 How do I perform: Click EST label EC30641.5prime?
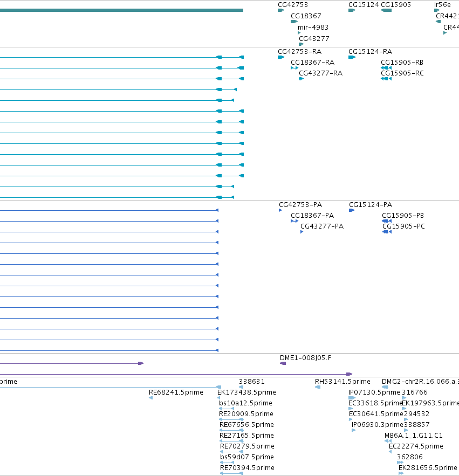[x=376, y=414]
